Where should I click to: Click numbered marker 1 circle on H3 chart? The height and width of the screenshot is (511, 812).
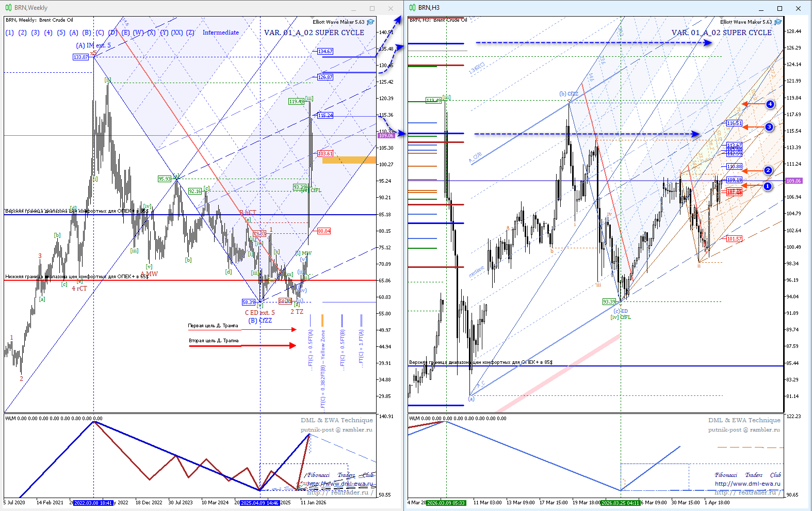(x=768, y=186)
